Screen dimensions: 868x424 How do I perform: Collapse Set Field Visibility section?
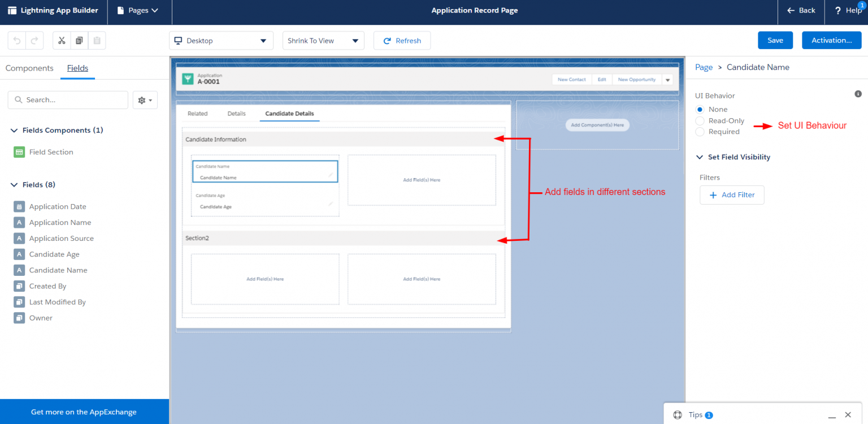(x=700, y=157)
